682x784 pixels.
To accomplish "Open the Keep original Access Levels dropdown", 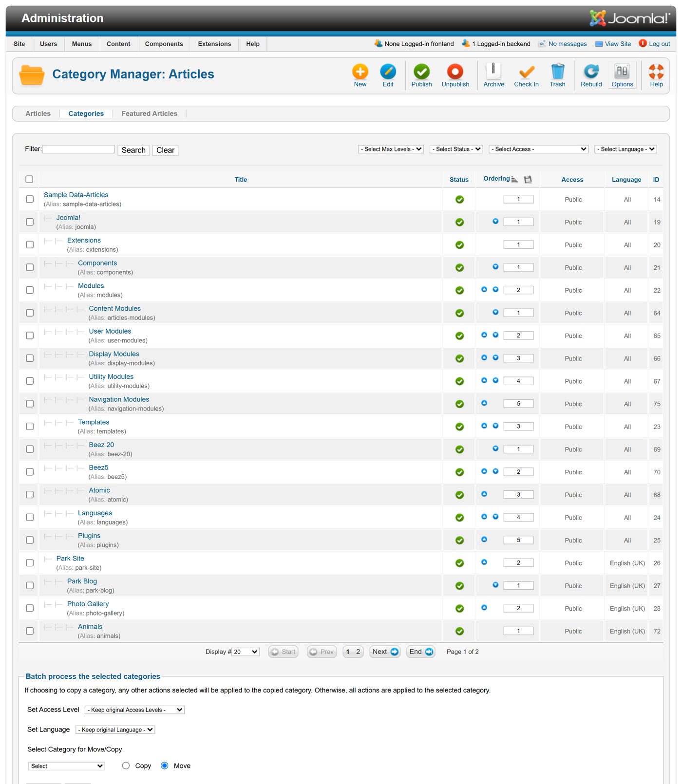I will (x=134, y=710).
